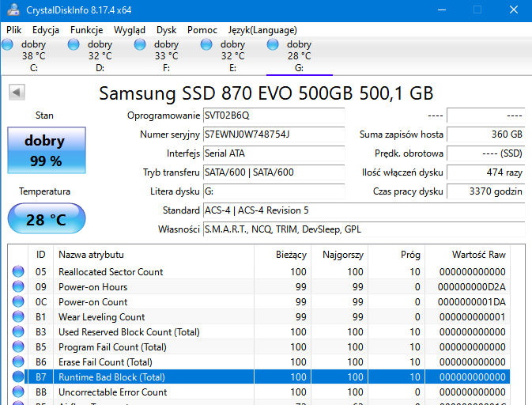Screen dimensions: 532x405
Task: Click the firmware field SVT02B6Q
Action: coord(274,115)
